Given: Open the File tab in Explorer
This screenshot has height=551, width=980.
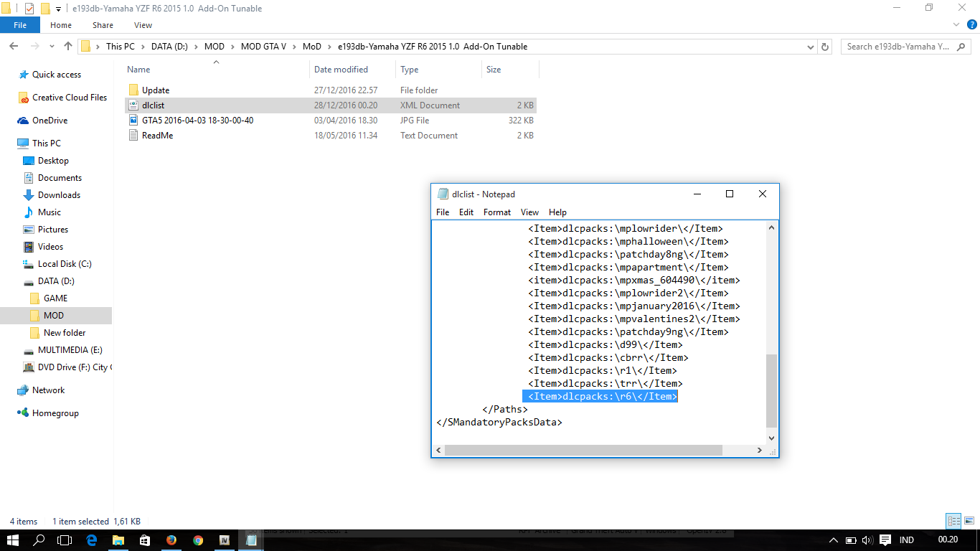Looking at the screenshot, I should point(20,25).
